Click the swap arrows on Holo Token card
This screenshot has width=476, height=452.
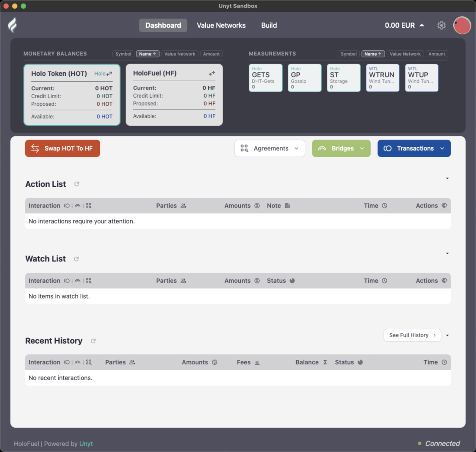coord(109,74)
